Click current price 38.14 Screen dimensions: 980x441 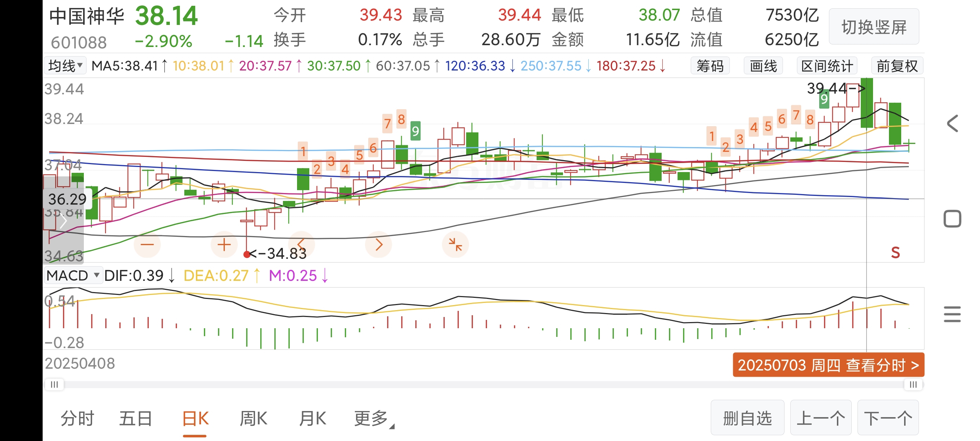click(166, 16)
